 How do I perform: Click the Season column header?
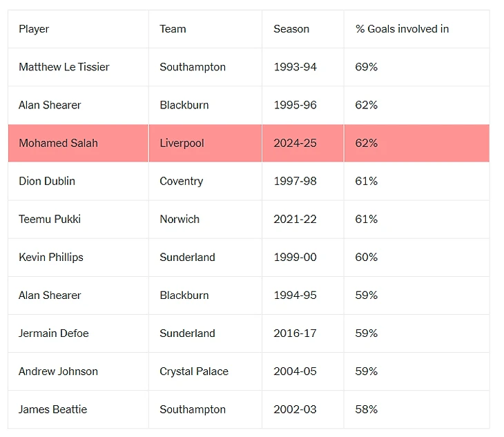click(291, 29)
